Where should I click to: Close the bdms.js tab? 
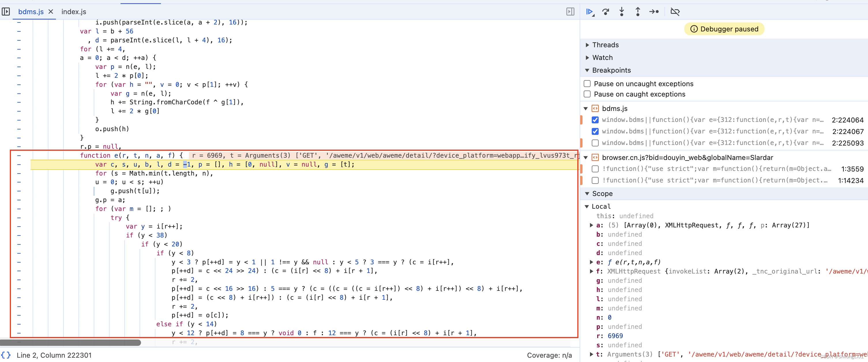click(51, 12)
